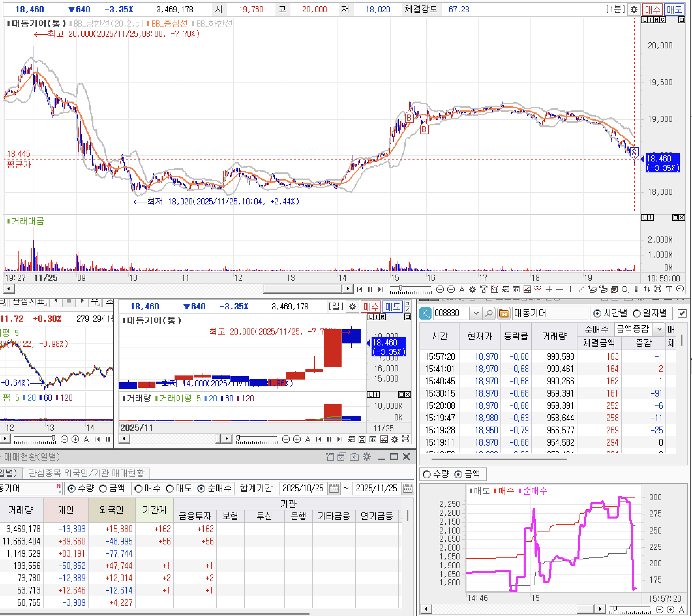Screen dimensions: 692x616
Task: Click the magnifier search icon in main chart toolbar
Action: click(625, 289)
